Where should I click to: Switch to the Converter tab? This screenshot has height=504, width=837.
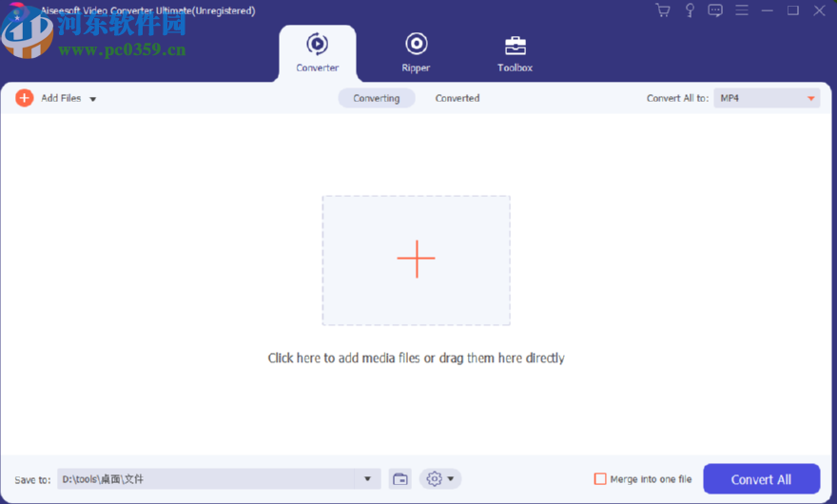coord(318,53)
